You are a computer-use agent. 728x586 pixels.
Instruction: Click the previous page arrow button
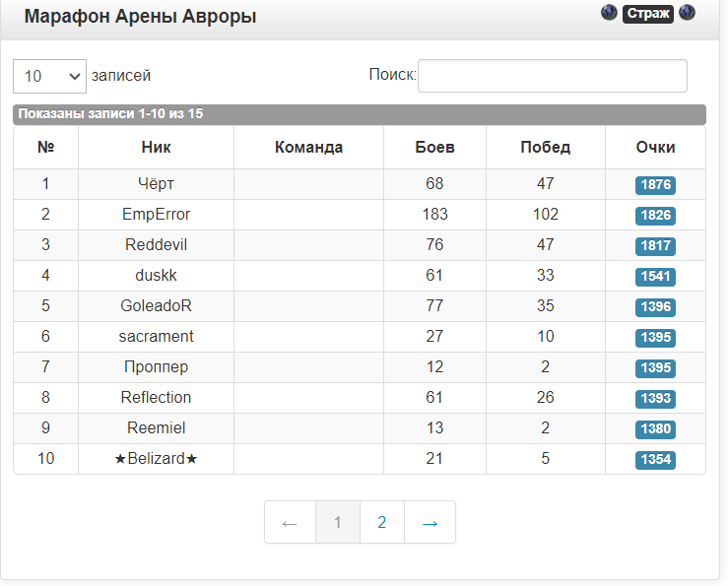(290, 522)
